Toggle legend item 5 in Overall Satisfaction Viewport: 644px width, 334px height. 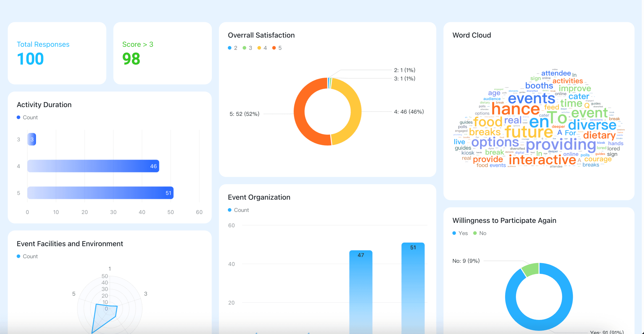[277, 48]
